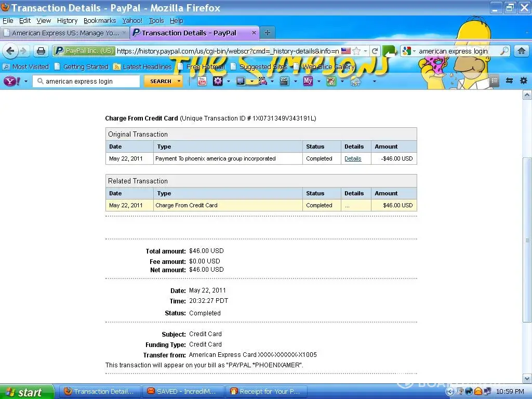This screenshot has width=532, height=399.
Task: Expand the Yahoo SEARCH button dropdown arrow
Action: [x=179, y=81]
